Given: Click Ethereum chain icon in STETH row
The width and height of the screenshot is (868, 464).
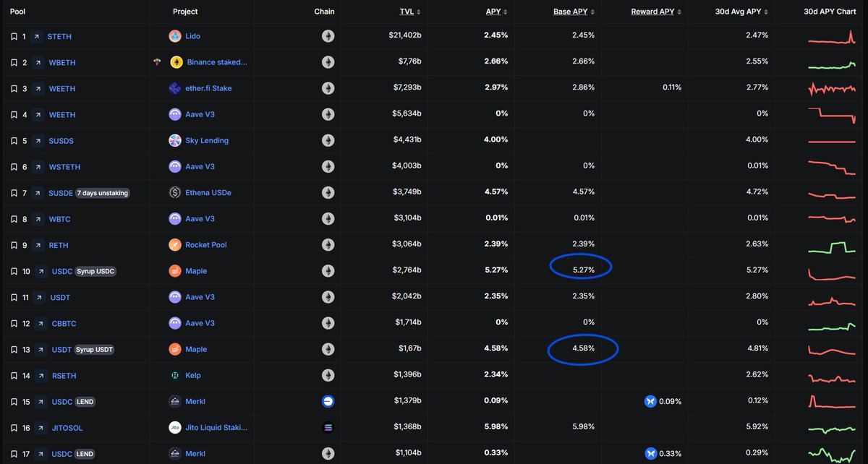Looking at the screenshot, I should coord(328,36).
